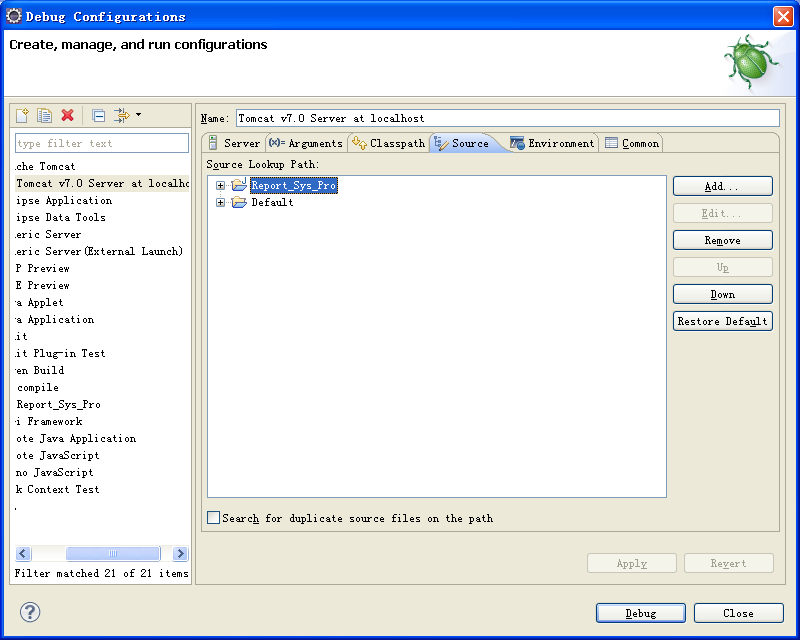Switch to the Server tab
800x640 pixels.
(235, 143)
